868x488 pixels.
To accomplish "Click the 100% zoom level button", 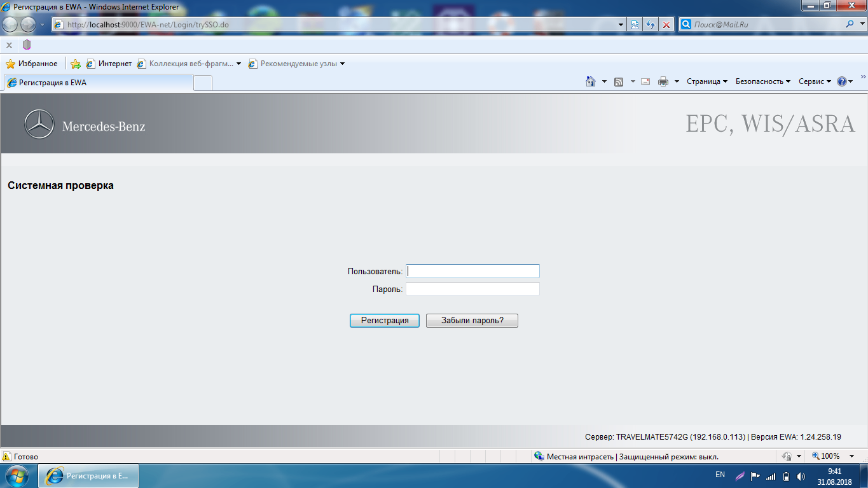I will [825, 456].
